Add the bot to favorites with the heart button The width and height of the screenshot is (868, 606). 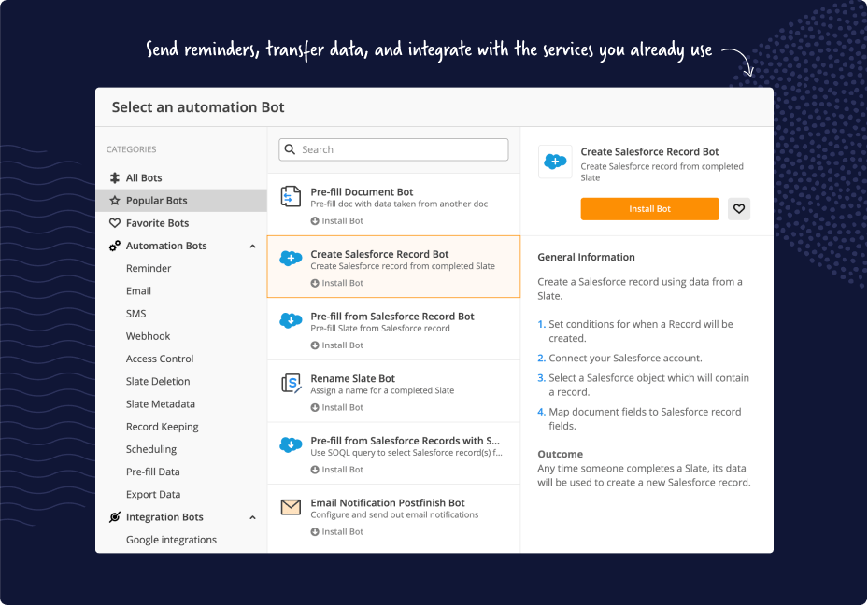click(x=738, y=208)
